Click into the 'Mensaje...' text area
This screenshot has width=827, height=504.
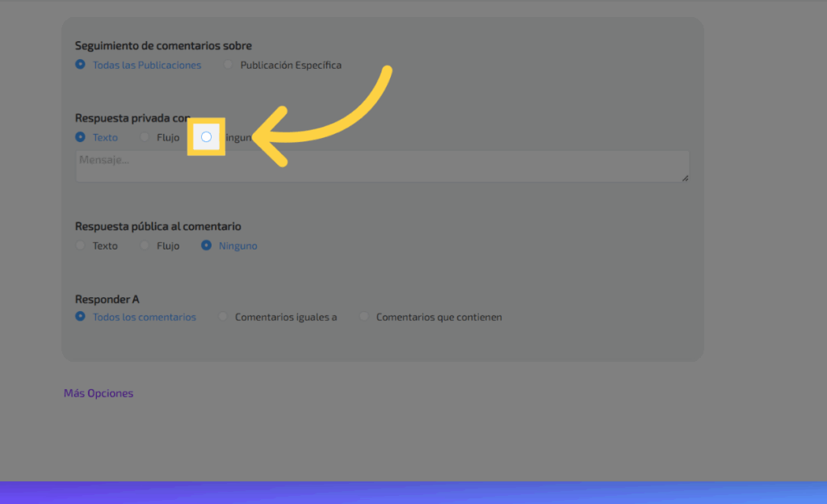tap(381, 166)
